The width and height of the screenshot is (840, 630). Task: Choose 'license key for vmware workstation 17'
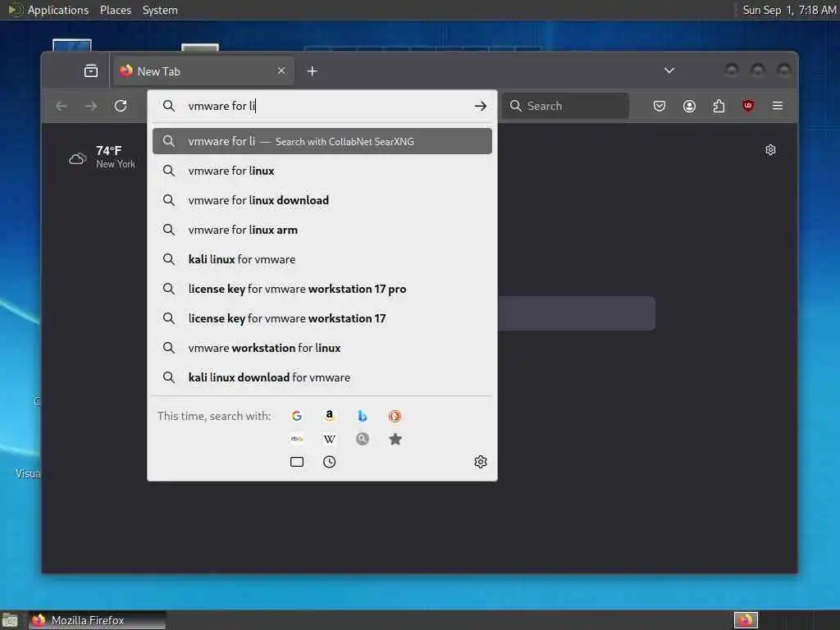(322, 318)
